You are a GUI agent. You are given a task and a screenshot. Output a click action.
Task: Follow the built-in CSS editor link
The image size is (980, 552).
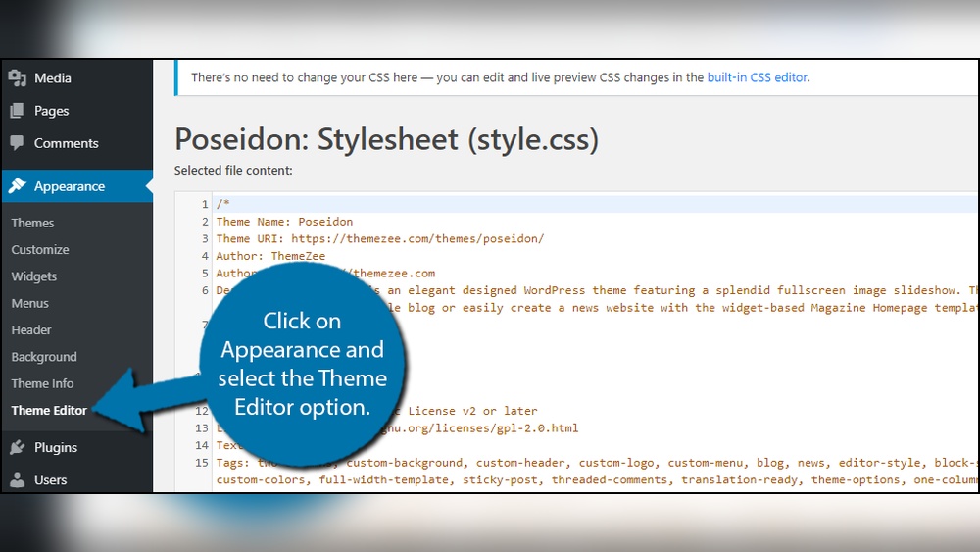pos(758,77)
